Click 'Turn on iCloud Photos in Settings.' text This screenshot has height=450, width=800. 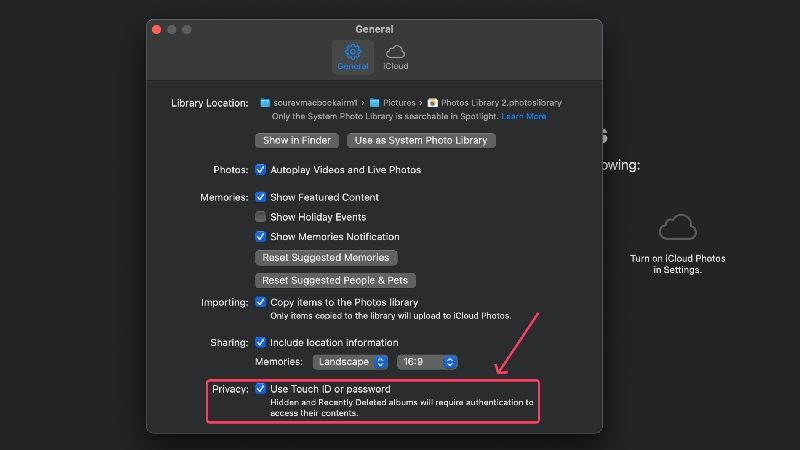click(678, 264)
